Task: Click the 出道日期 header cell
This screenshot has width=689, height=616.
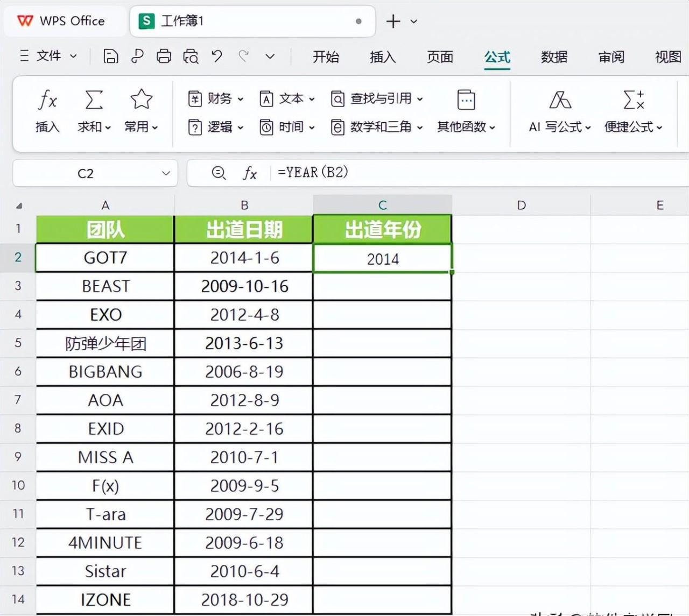Action: [244, 230]
